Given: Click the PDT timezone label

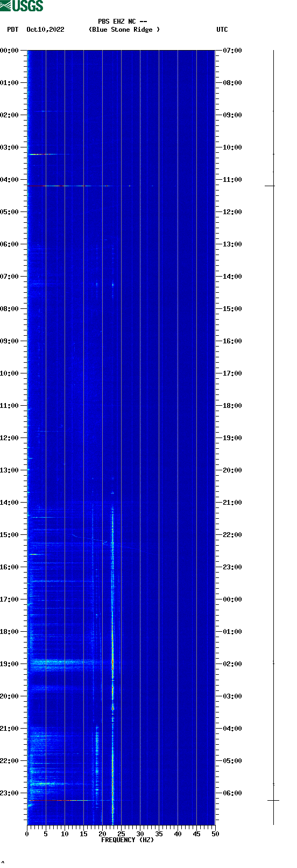Looking at the screenshot, I should [x=13, y=30].
